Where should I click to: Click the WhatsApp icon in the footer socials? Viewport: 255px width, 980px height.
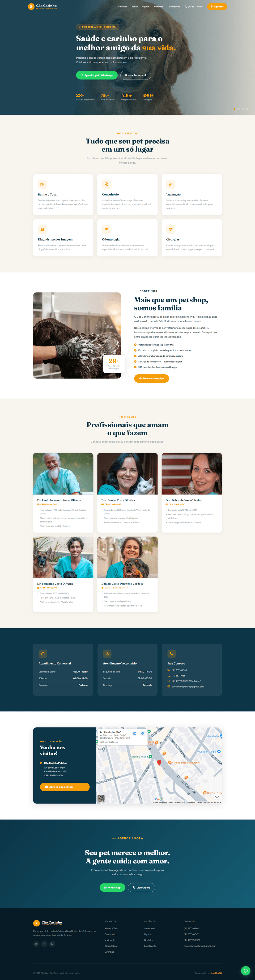click(x=52, y=944)
